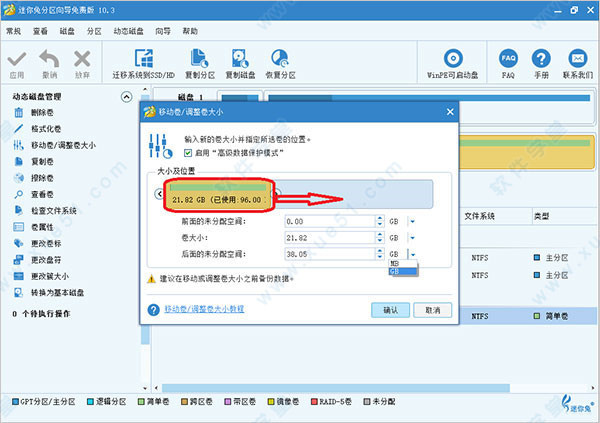
Task: Click the 复制分区 copy partition icon
Action: click(199, 59)
